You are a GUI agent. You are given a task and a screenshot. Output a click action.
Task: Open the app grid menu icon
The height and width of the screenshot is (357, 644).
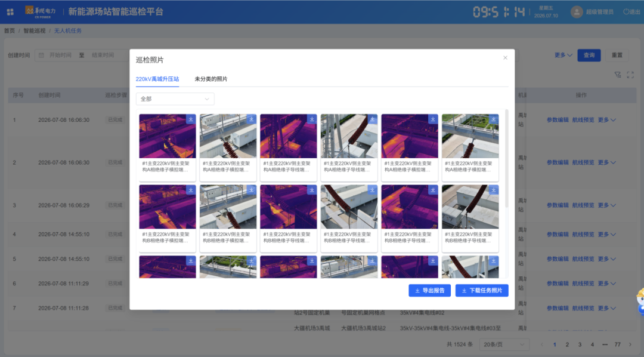coord(10,12)
